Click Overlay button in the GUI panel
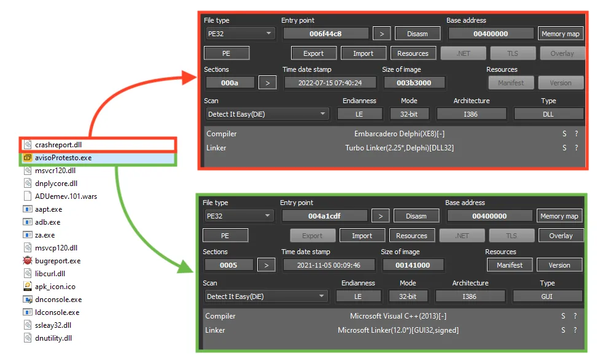597x364 pixels. click(561, 236)
